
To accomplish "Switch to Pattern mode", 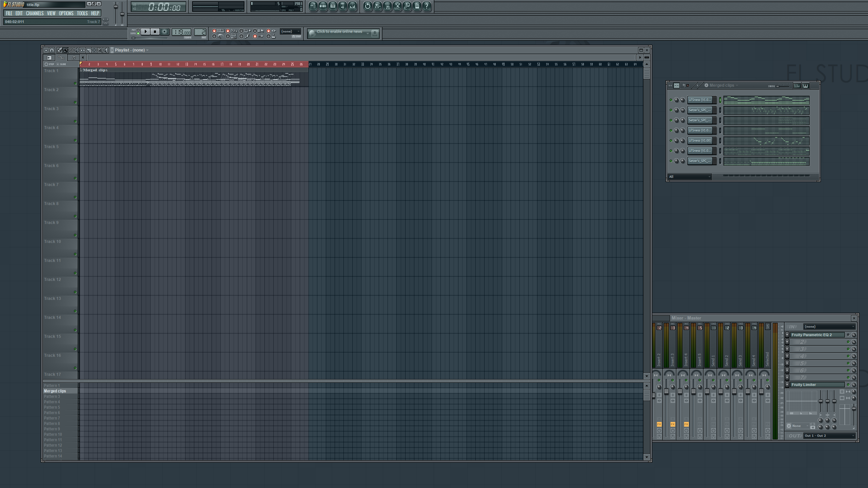I will pos(138,30).
